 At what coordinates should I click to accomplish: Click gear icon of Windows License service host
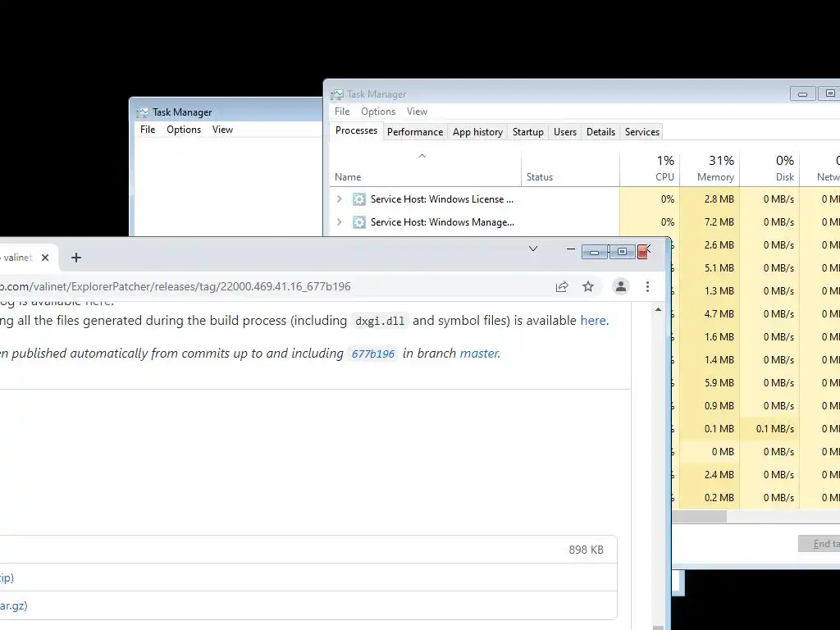(359, 199)
